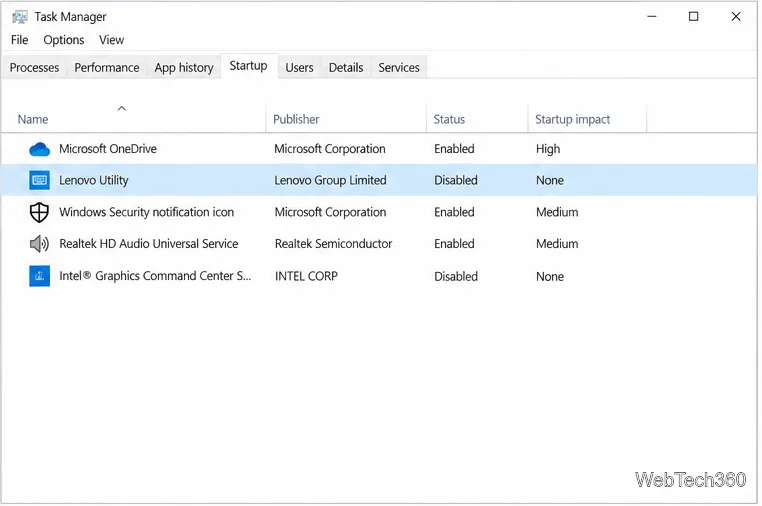
Task: Close the Task Manager window
Action: tap(736, 17)
